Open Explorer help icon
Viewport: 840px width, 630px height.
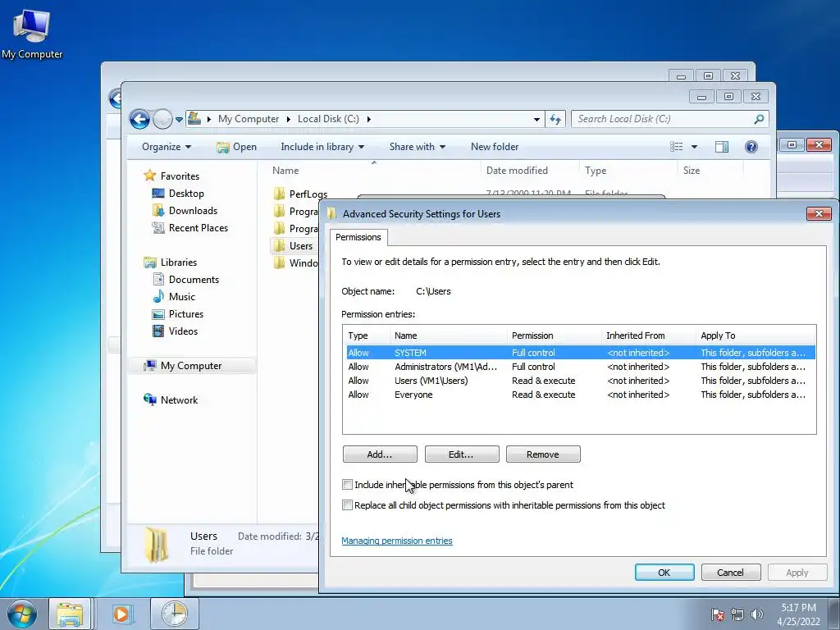click(751, 147)
